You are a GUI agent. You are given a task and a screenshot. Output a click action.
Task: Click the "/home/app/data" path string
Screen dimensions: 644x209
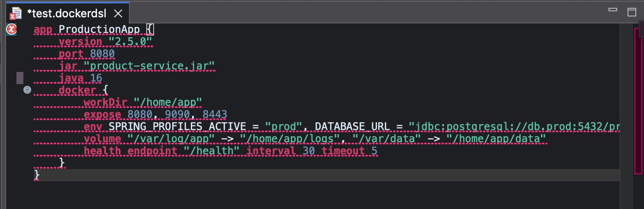(496, 139)
